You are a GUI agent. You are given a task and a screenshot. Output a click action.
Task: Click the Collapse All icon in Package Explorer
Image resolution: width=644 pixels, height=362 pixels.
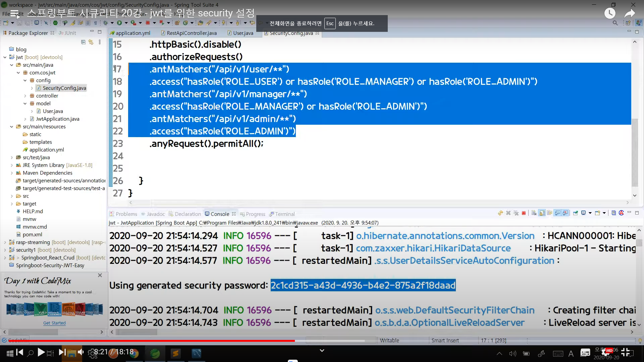83,42
